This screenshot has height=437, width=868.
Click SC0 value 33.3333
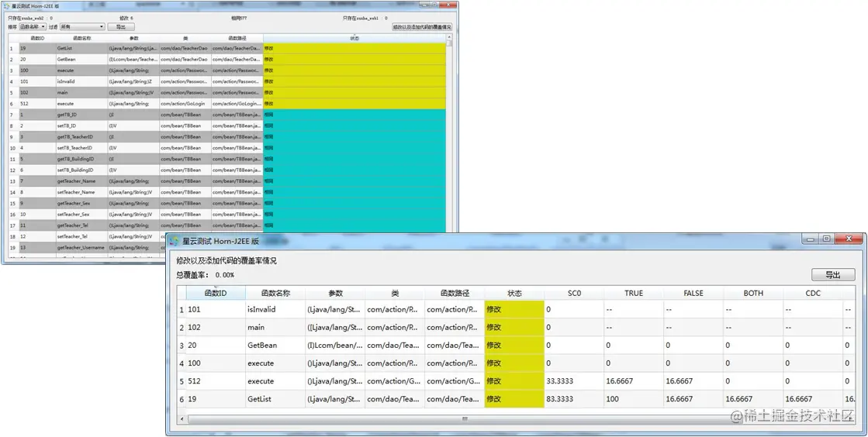tap(574, 381)
